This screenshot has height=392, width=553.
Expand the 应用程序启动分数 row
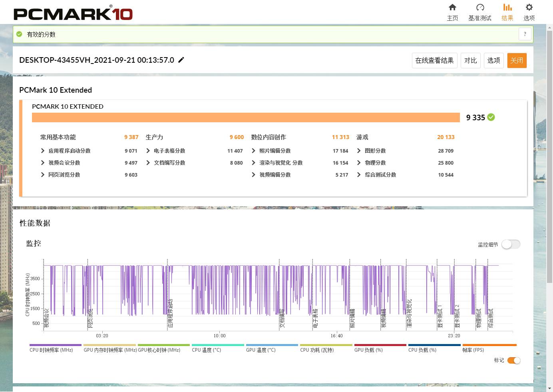click(43, 151)
